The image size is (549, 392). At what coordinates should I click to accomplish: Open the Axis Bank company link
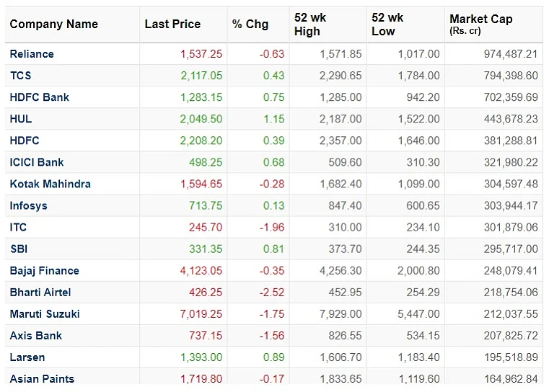tap(36, 336)
